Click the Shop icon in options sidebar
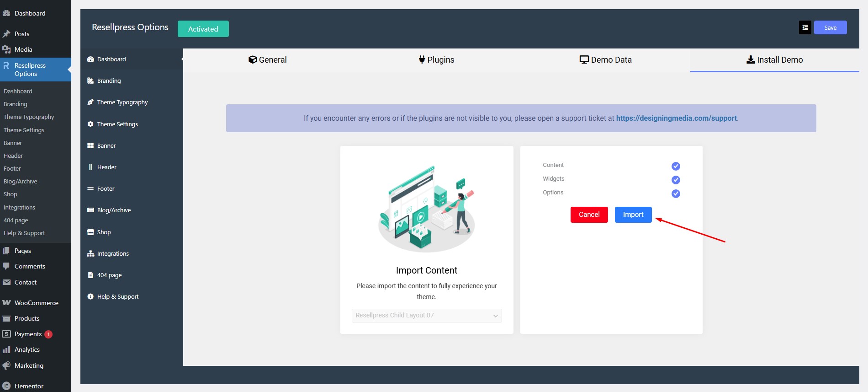868x392 pixels. coord(90,232)
